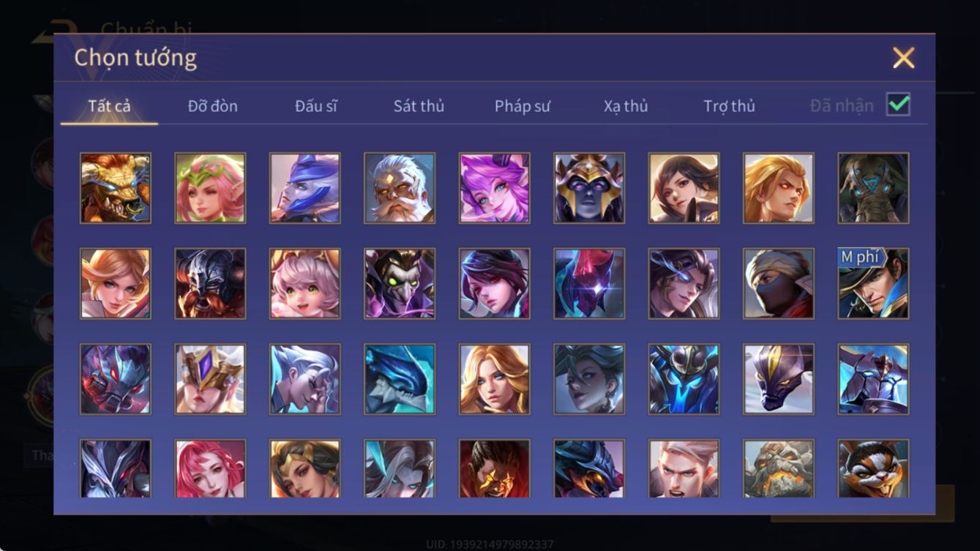
Task: Select the 'Tất cả' tab
Action: coord(109,106)
